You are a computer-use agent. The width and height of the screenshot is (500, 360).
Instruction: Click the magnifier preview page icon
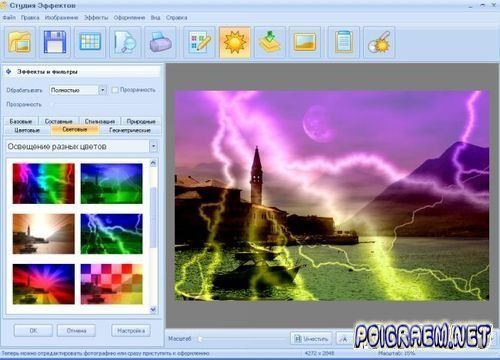coord(125,43)
